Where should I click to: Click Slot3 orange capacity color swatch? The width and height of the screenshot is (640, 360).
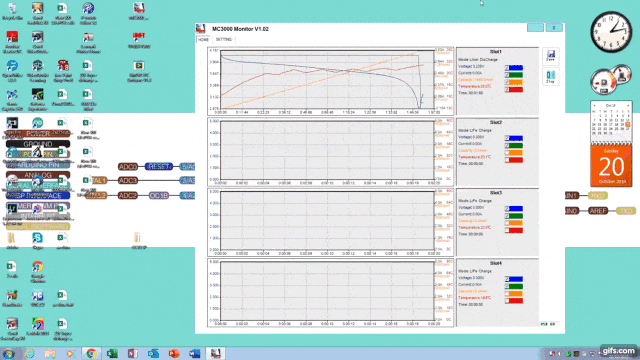tap(516, 223)
